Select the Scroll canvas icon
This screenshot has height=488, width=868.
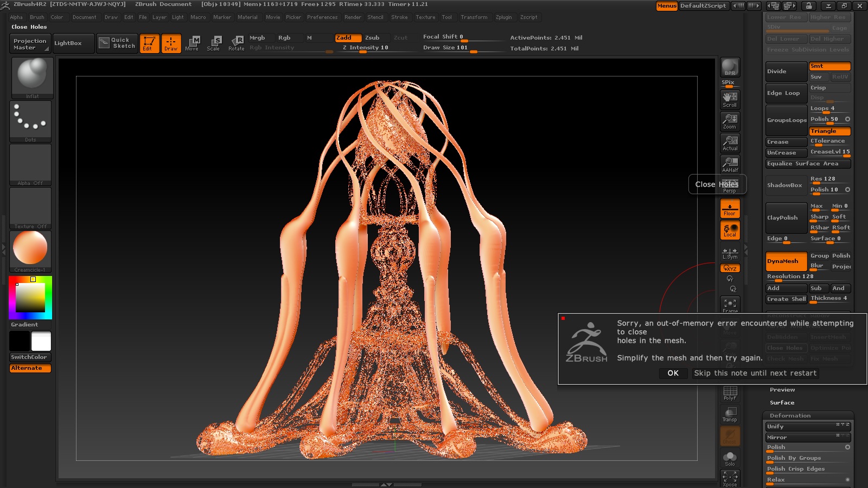click(730, 99)
